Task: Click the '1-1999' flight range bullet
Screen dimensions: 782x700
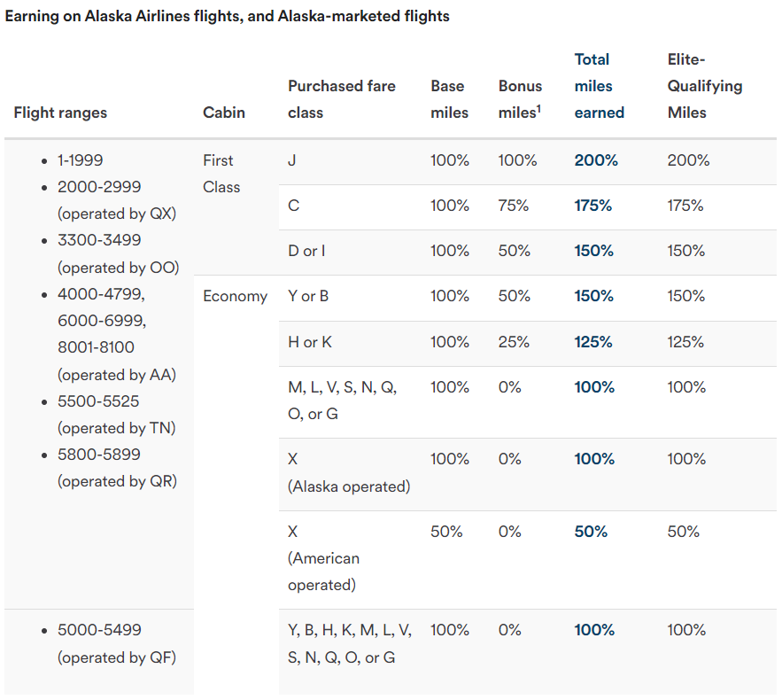Action: [81, 160]
